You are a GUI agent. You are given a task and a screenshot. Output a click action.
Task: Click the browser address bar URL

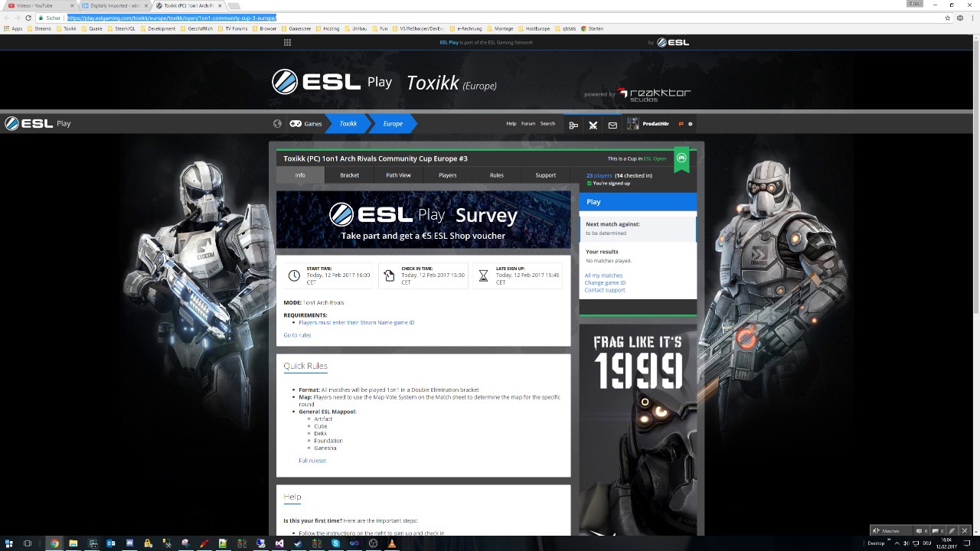coord(171,18)
